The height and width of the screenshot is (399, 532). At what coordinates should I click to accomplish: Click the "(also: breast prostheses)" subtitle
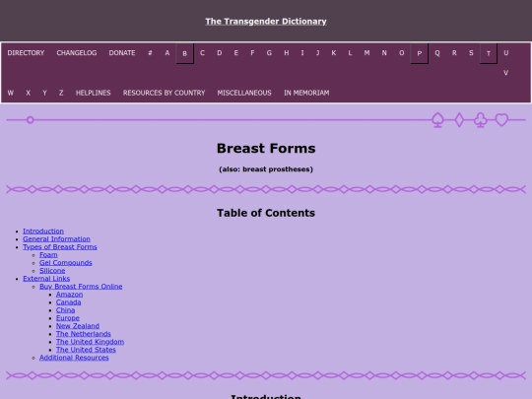click(266, 169)
